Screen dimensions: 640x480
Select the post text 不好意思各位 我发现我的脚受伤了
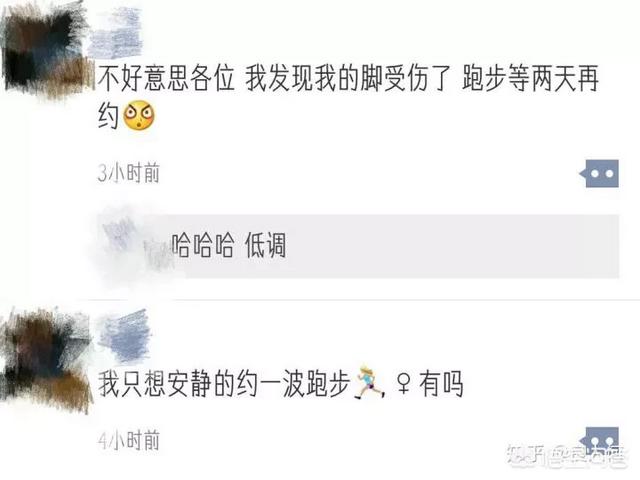pyautogui.click(x=274, y=78)
